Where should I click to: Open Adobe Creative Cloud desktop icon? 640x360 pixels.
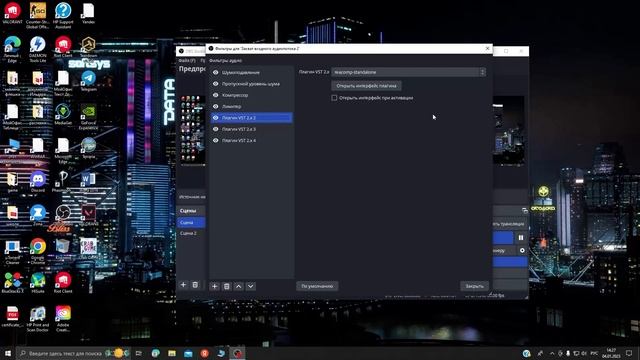(x=63, y=319)
